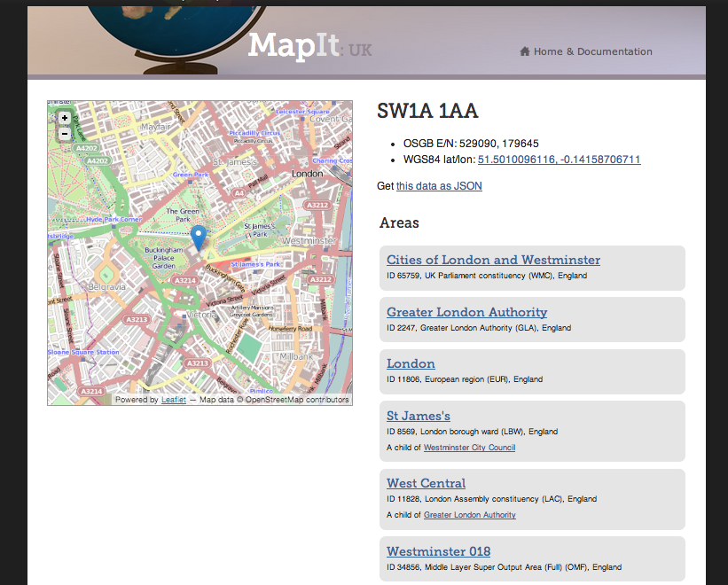Click the SW1A 1AA postcode heading

pyautogui.click(x=427, y=111)
